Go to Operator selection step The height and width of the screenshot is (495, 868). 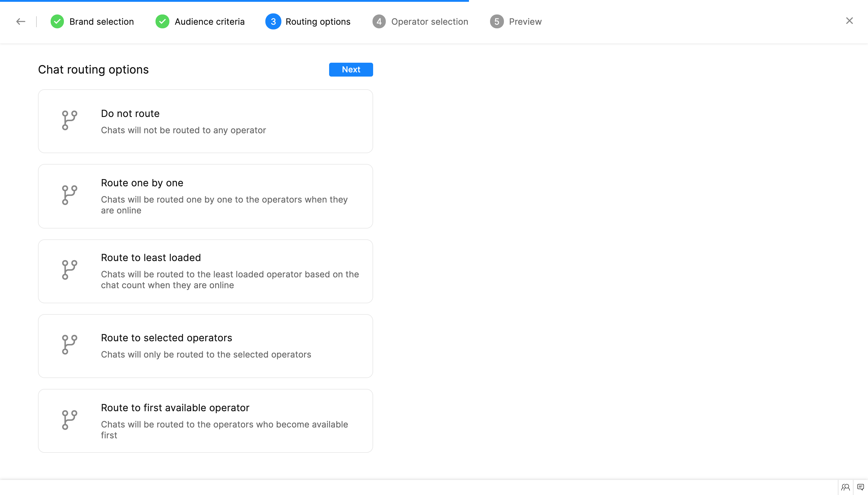click(x=429, y=21)
